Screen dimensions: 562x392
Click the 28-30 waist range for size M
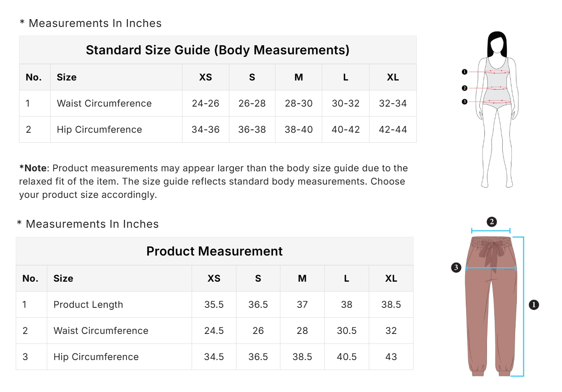(x=299, y=104)
